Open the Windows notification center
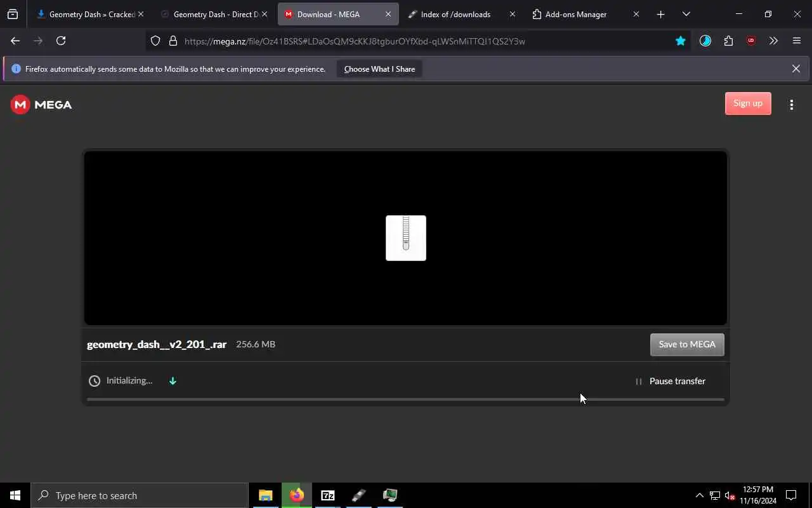Screen dimensions: 812x508 click(791, 495)
